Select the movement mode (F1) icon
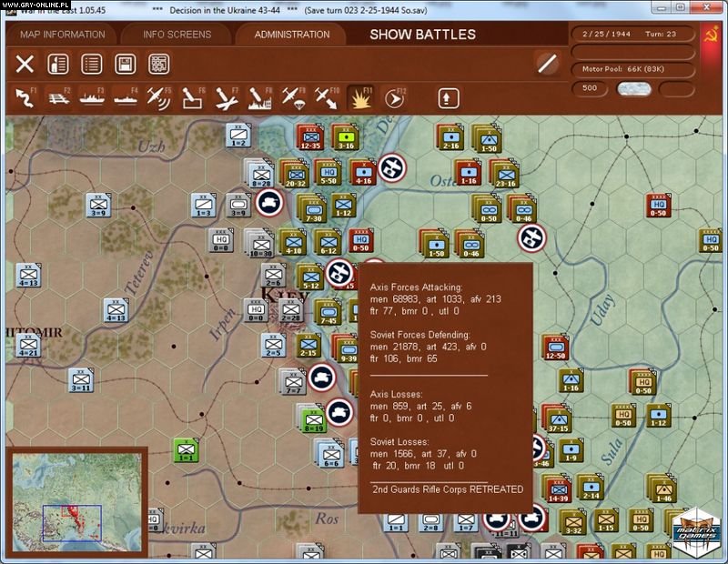 tap(23, 94)
